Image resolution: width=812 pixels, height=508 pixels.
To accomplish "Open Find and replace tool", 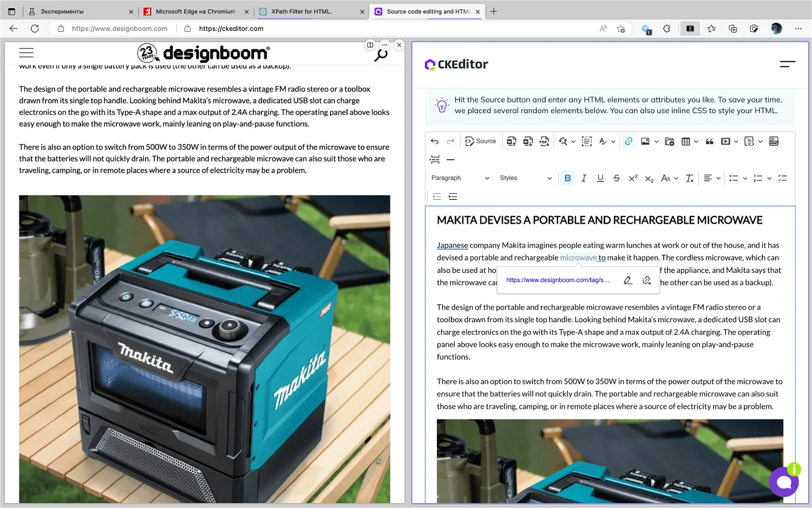I will click(563, 141).
